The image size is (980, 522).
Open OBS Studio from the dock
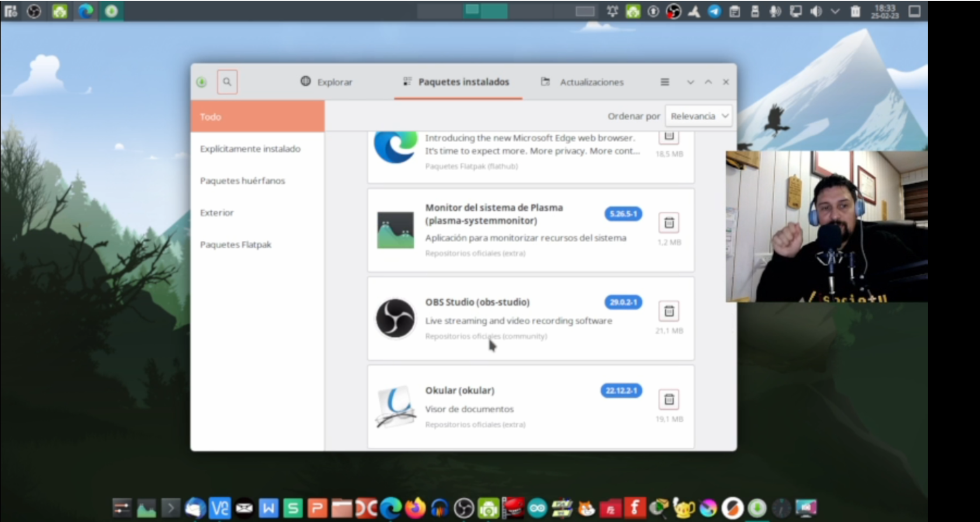[464, 507]
